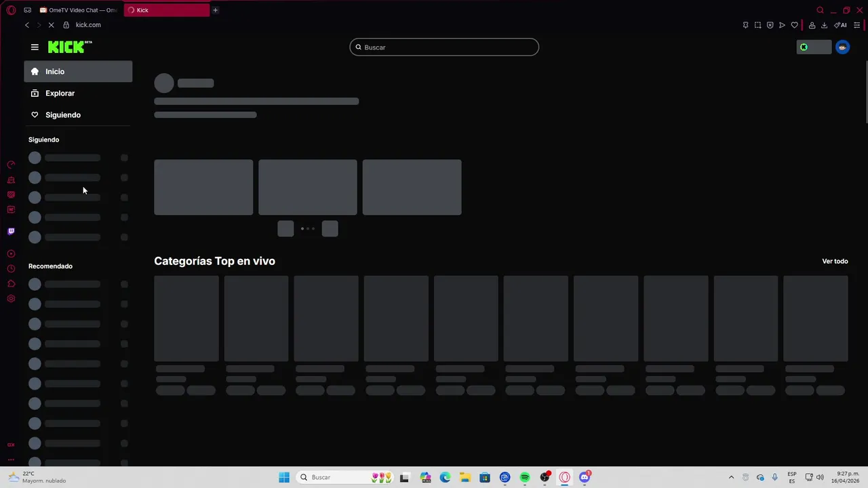
Task: Open File Explorer from the taskbar
Action: pyautogui.click(x=465, y=477)
